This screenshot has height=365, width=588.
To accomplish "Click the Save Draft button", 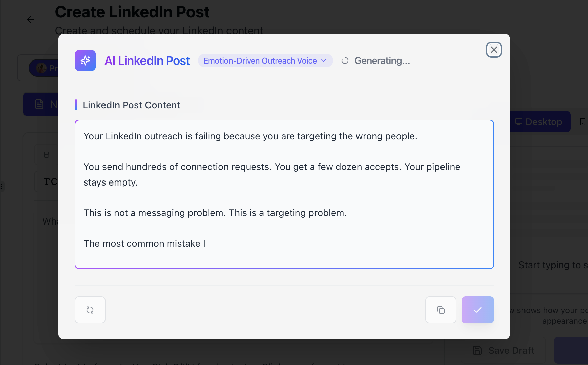I will tap(503, 350).
